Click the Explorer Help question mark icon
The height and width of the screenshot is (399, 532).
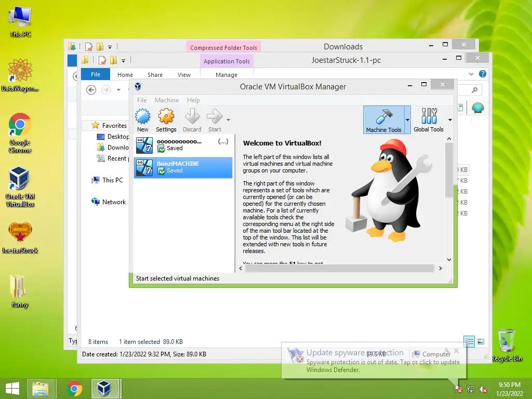483,74
